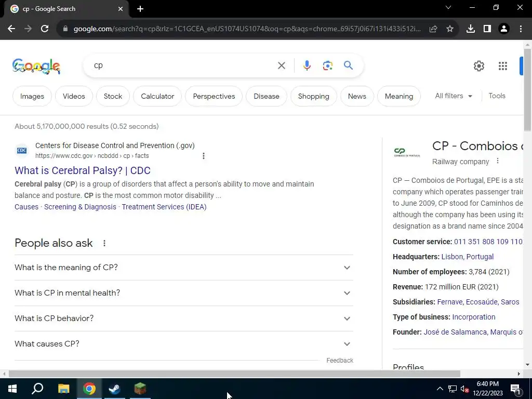Open options dots beside CDC result
This screenshot has height=399, width=532.
click(204, 156)
